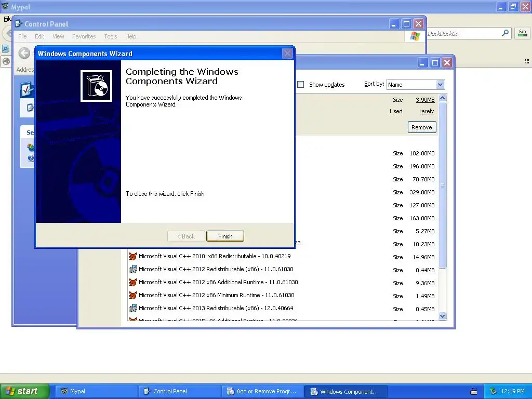Image resolution: width=532 pixels, height=399 pixels.
Task: Click the 3.90MB size link
Action: tap(425, 100)
